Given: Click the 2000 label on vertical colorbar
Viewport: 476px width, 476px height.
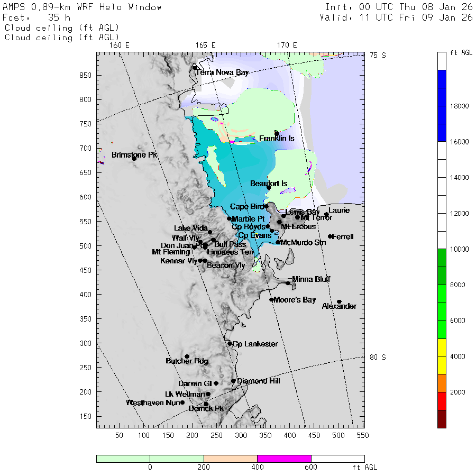Looking at the screenshot, I should pyautogui.click(x=457, y=392).
